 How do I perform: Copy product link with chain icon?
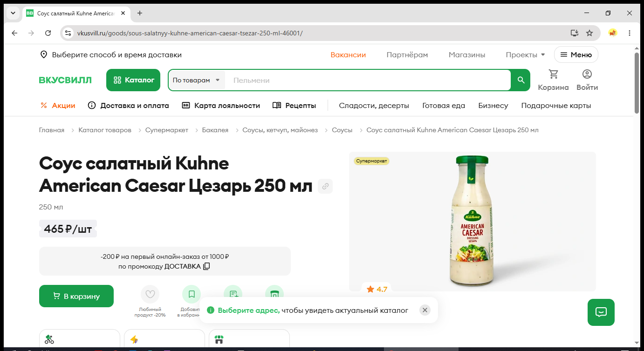pyautogui.click(x=325, y=186)
